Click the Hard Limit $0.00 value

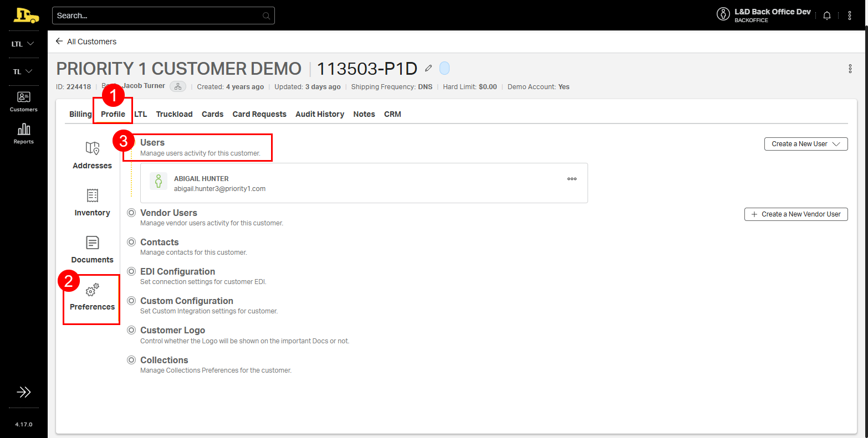488,87
